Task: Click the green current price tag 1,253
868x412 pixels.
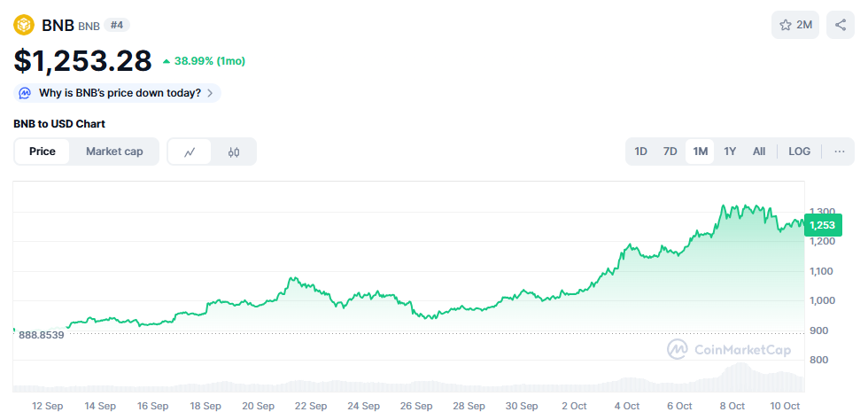Action: tap(822, 225)
